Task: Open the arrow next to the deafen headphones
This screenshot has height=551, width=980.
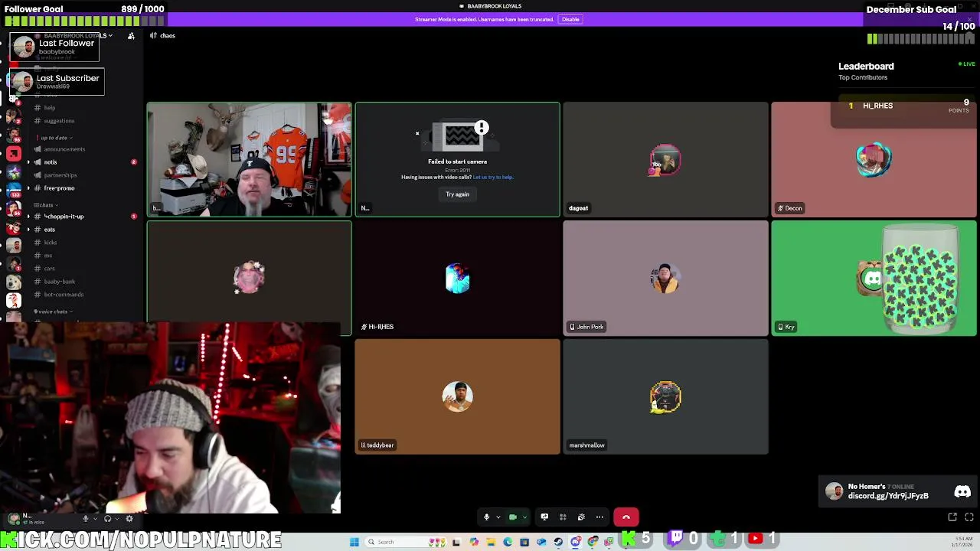Action: [116, 519]
